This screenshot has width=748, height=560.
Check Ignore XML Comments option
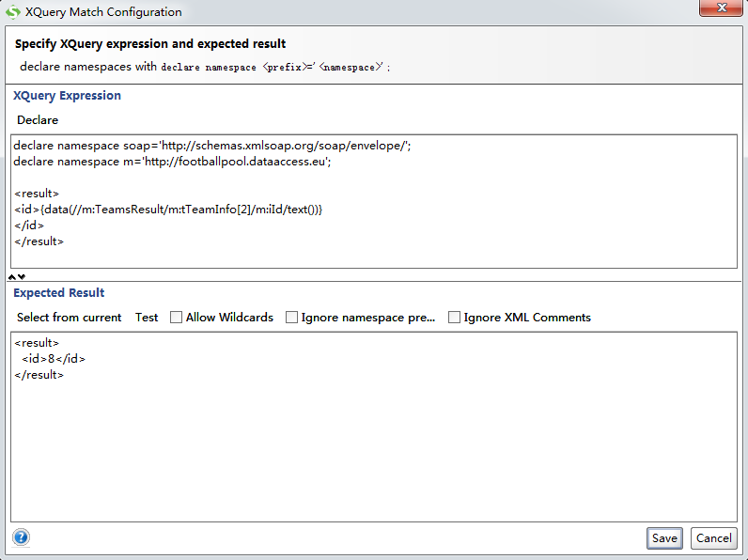tap(454, 318)
